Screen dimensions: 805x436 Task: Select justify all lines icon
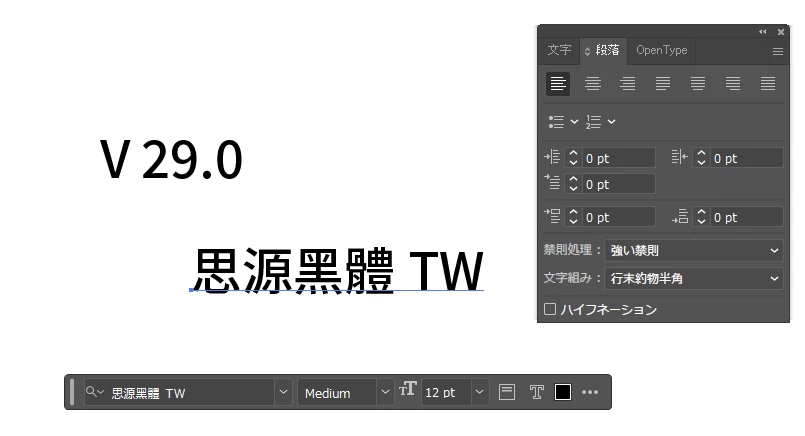[x=768, y=84]
